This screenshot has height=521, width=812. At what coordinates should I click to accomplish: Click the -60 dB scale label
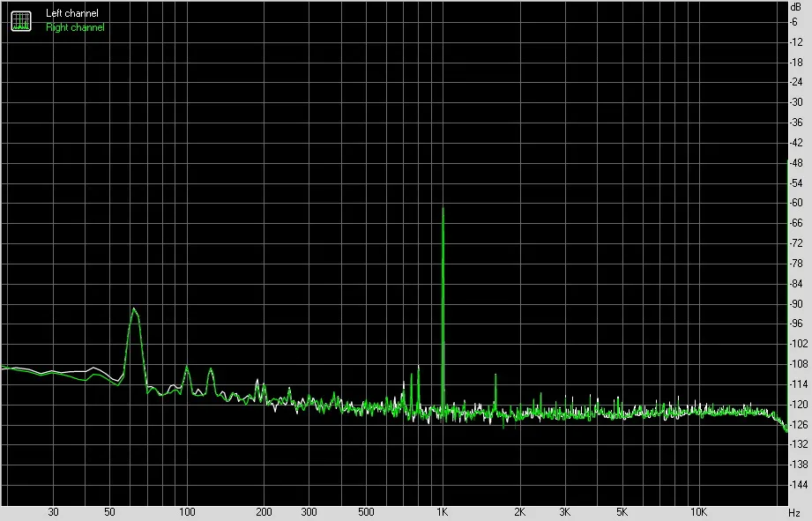point(796,203)
